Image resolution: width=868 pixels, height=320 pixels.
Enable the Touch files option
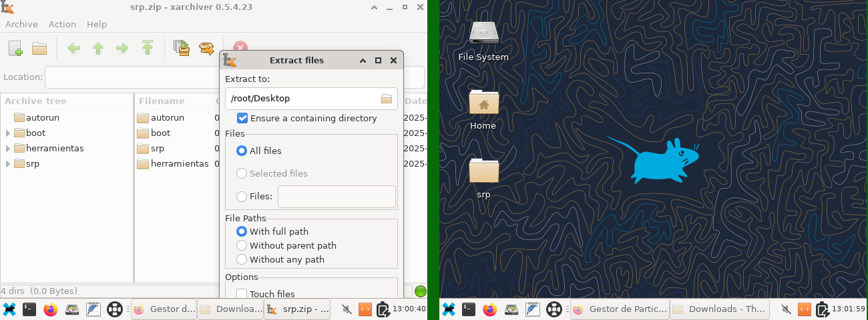242,294
